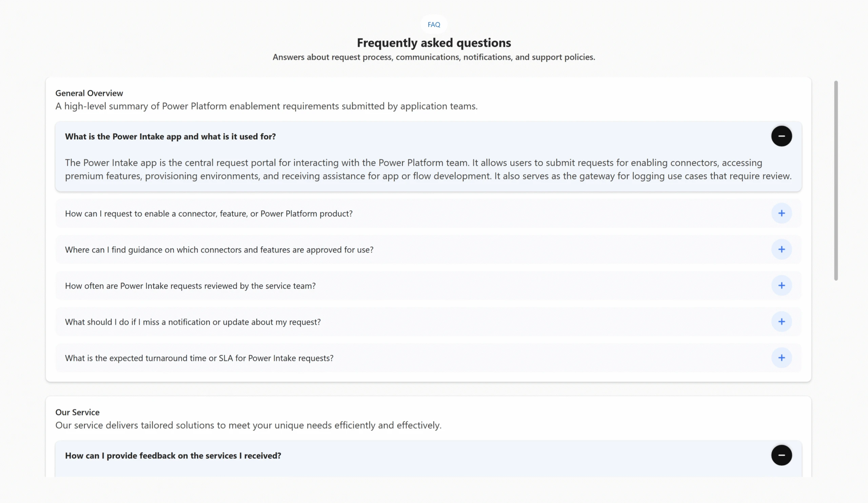Screen dimensions: 868x503
Task: Click the vertical page scrollbar thumb
Action: (x=836, y=180)
